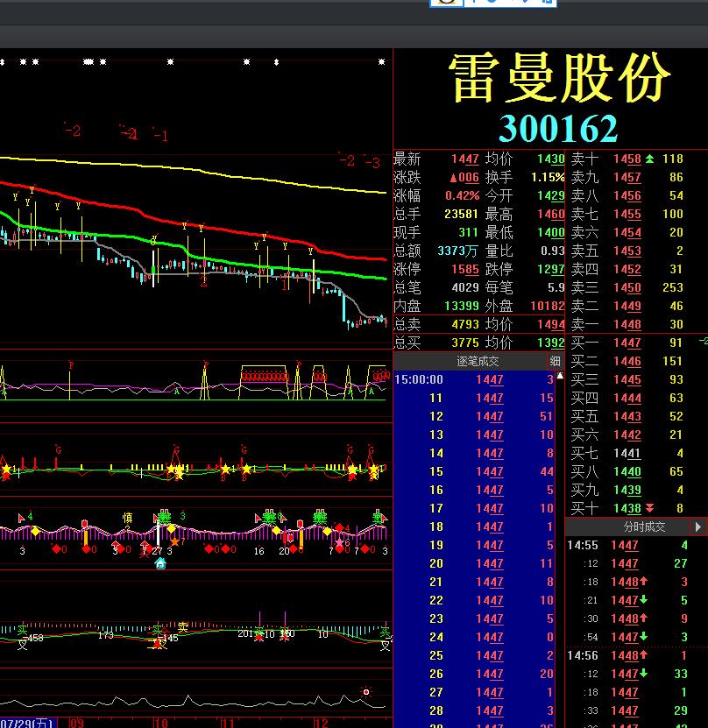Click the 总额 value 3373万
The image size is (708, 728).
(x=457, y=251)
